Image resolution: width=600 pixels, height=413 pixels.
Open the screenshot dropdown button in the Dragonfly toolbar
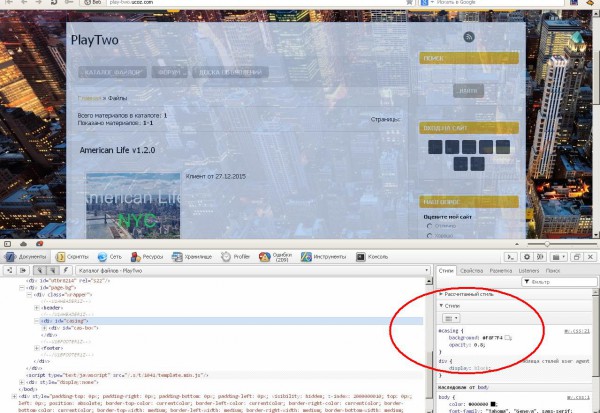click(559, 257)
